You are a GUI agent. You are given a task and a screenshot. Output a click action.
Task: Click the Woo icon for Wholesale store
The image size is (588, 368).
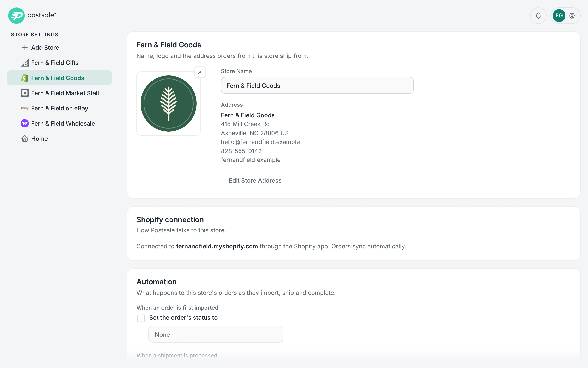(25, 124)
